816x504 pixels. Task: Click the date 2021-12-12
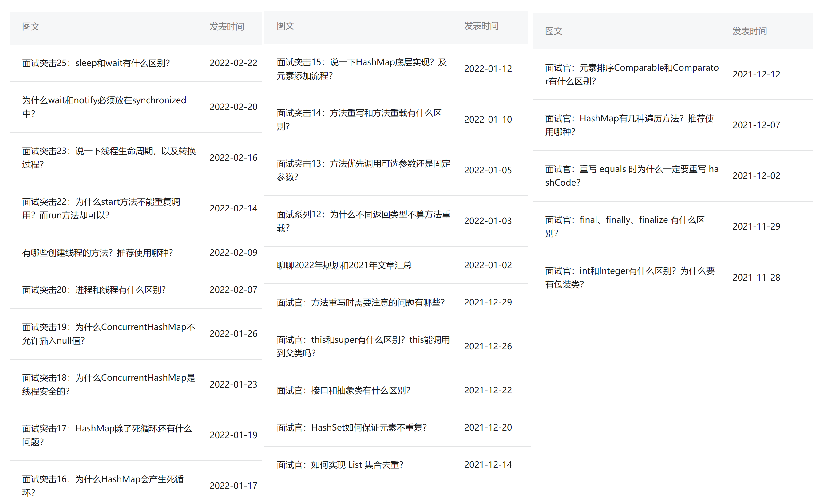click(756, 74)
